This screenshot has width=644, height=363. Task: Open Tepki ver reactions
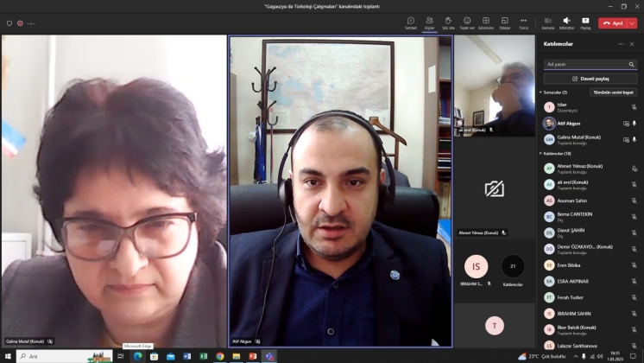coord(467,22)
